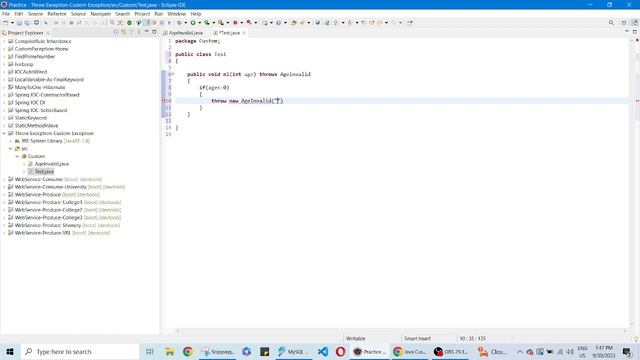Open OBS from the taskbar
Viewport: 640px width, 360px height.
(x=451, y=351)
